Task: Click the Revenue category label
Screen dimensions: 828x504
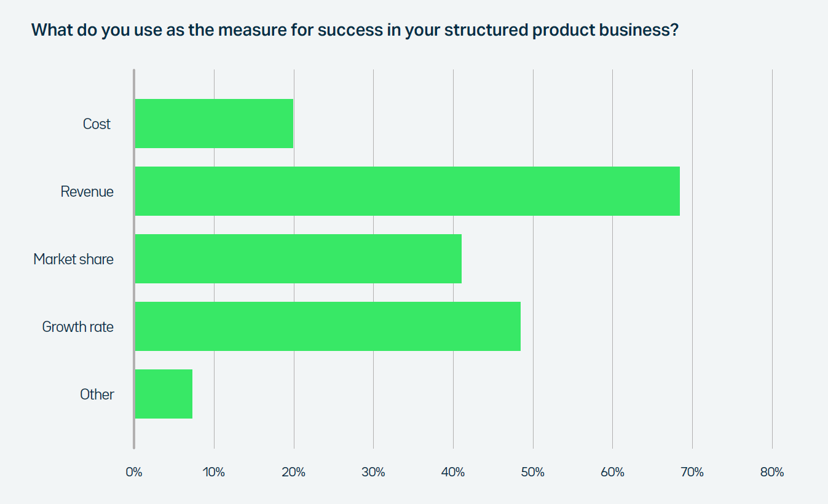Action: (x=87, y=192)
